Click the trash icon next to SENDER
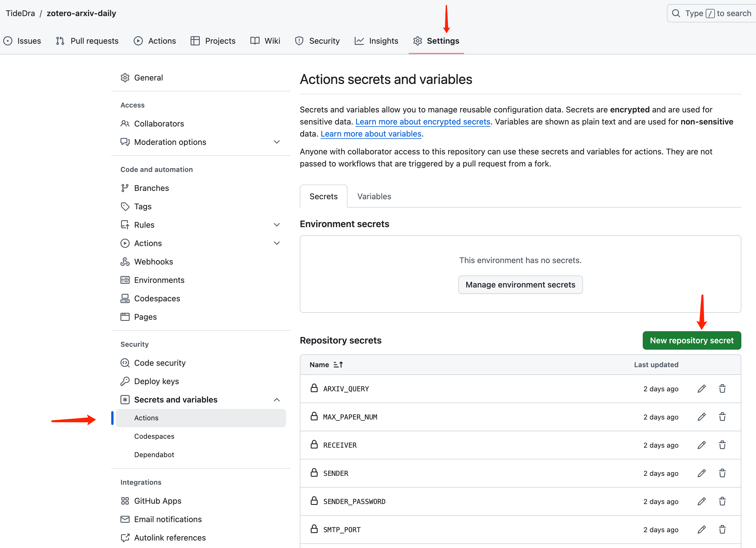 pyautogui.click(x=722, y=473)
